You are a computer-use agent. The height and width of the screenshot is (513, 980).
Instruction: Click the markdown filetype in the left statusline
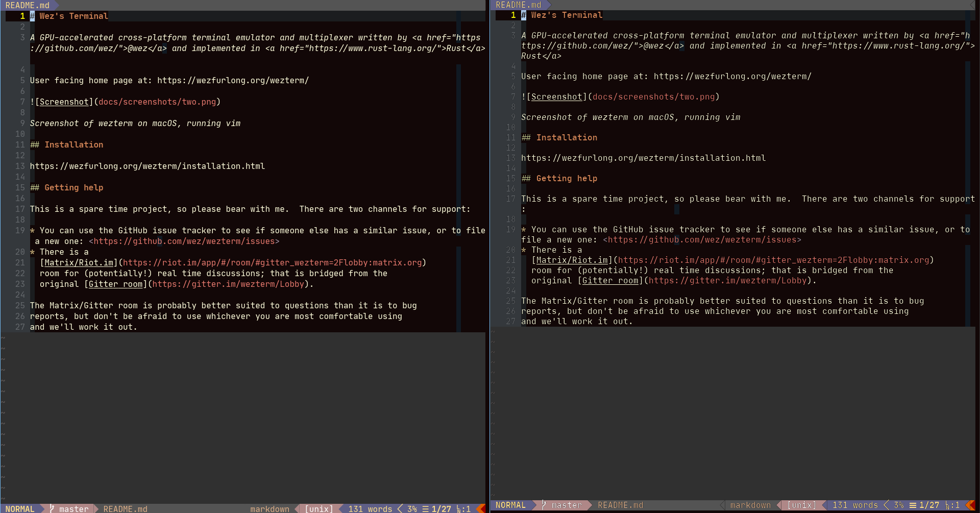(x=269, y=509)
